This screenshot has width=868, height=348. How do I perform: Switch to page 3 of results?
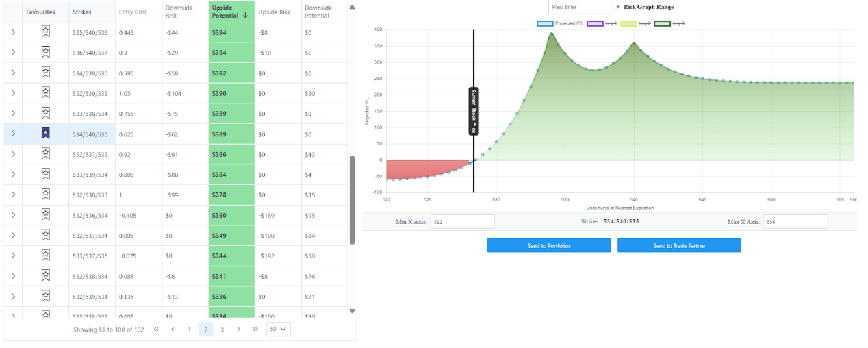222,330
